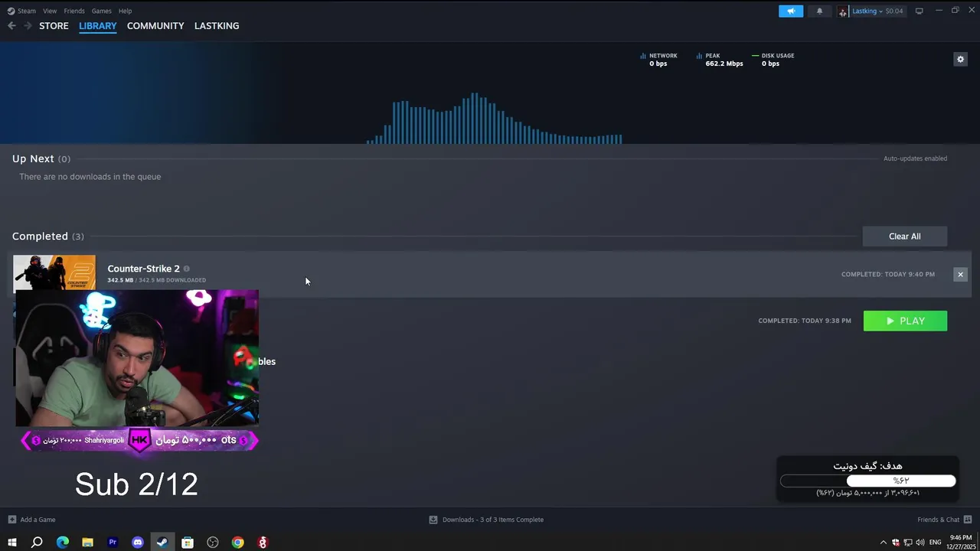Click the download throughput graph

pyautogui.click(x=494, y=118)
